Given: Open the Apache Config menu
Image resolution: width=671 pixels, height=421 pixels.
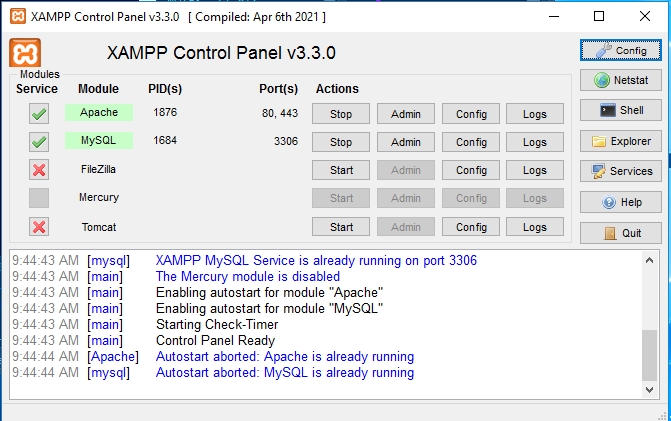Looking at the screenshot, I should [x=470, y=114].
